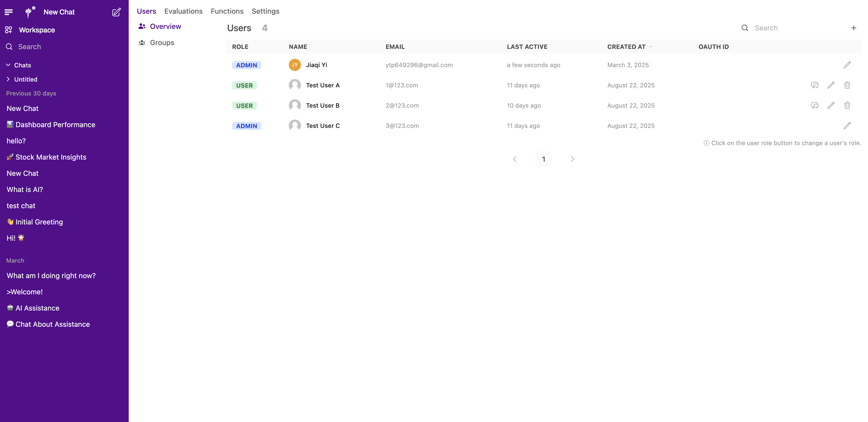The width and height of the screenshot is (868, 422).
Task: Open the Settings tab
Action: pos(265,11)
